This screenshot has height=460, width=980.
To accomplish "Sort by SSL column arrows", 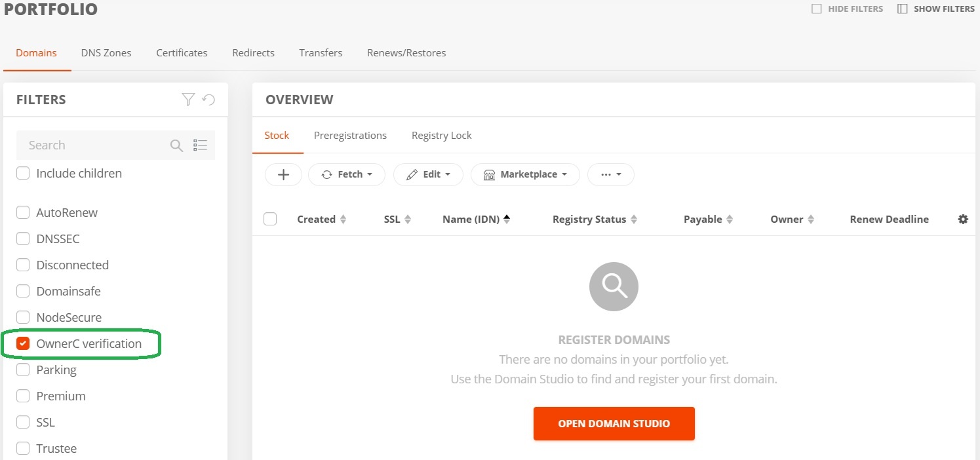I will click(x=408, y=220).
